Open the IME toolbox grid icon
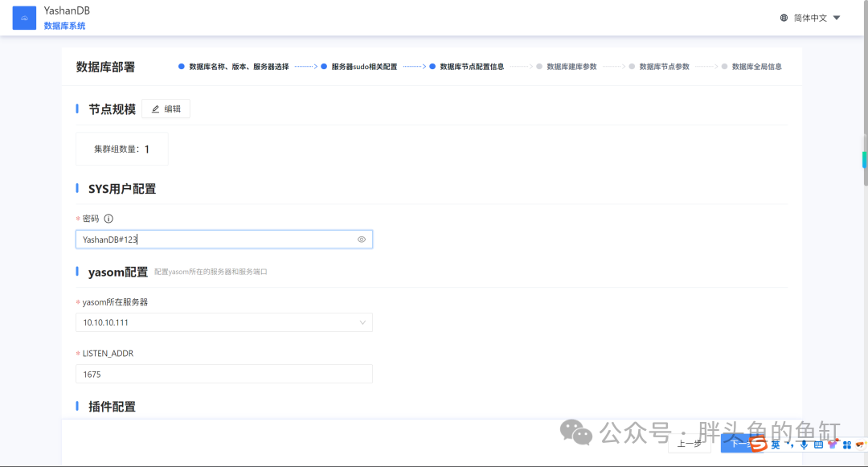The image size is (868, 467). point(847,444)
